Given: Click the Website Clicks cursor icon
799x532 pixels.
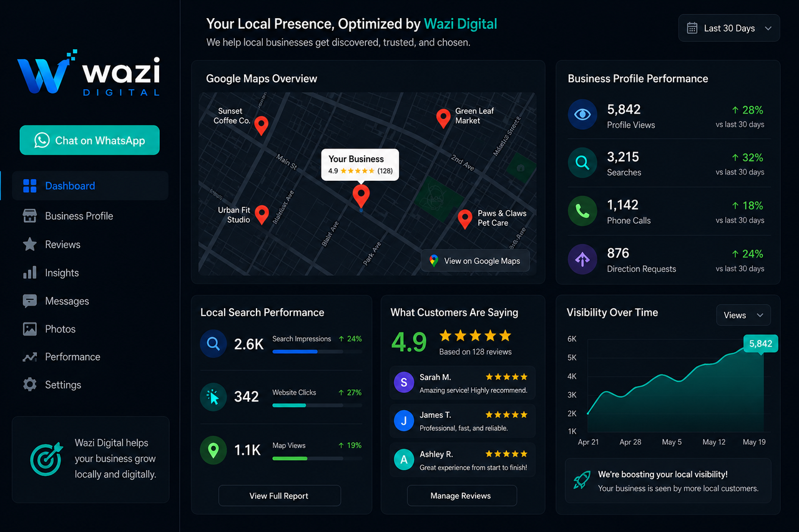Looking at the screenshot, I should [213, 397].
